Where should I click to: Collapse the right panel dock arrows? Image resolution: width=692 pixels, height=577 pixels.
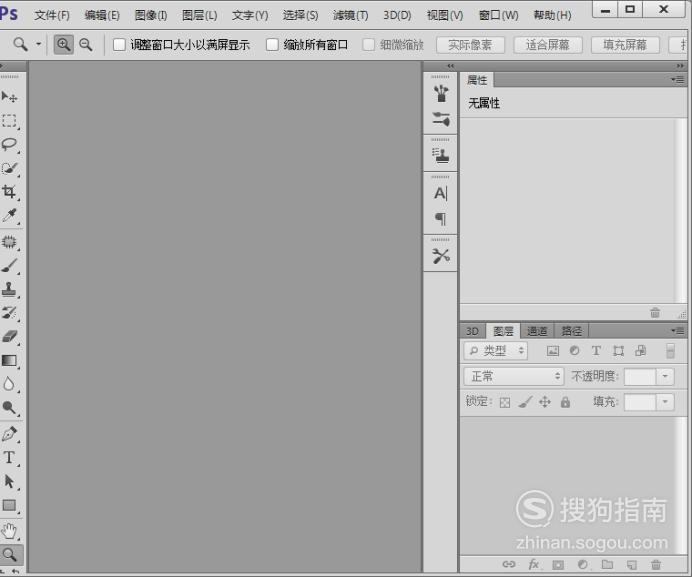pos(680,66)
